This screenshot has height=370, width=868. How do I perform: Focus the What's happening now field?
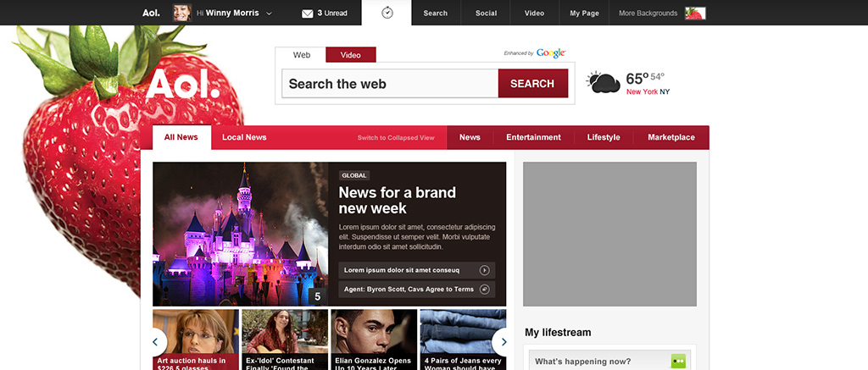click(x=609, y=361)
